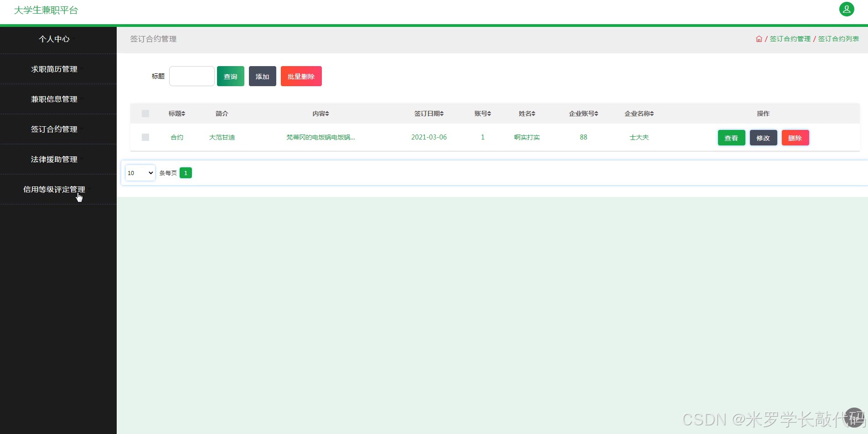Select the 啊实打实 name cell
This screenshot has width=868, height=434.
(527, 137)
